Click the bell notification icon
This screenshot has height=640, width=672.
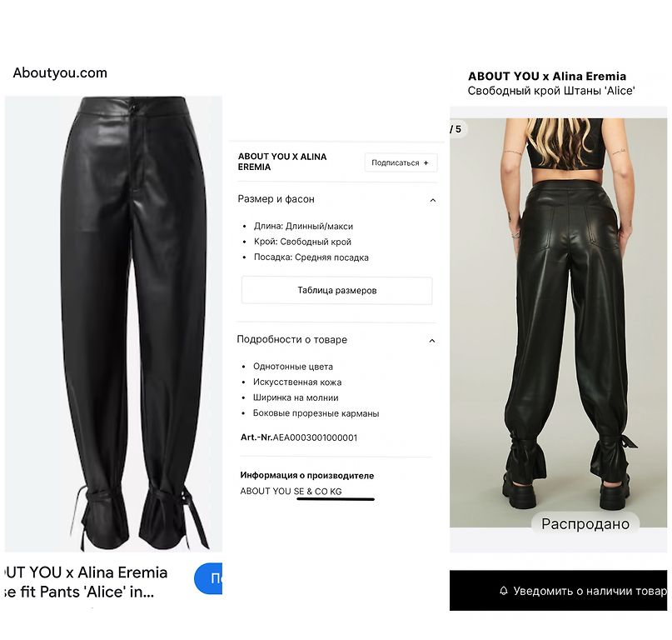(504, 591)
